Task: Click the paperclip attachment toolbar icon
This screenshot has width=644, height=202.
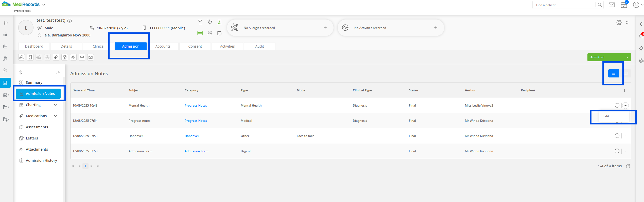Action: [73, 57]
